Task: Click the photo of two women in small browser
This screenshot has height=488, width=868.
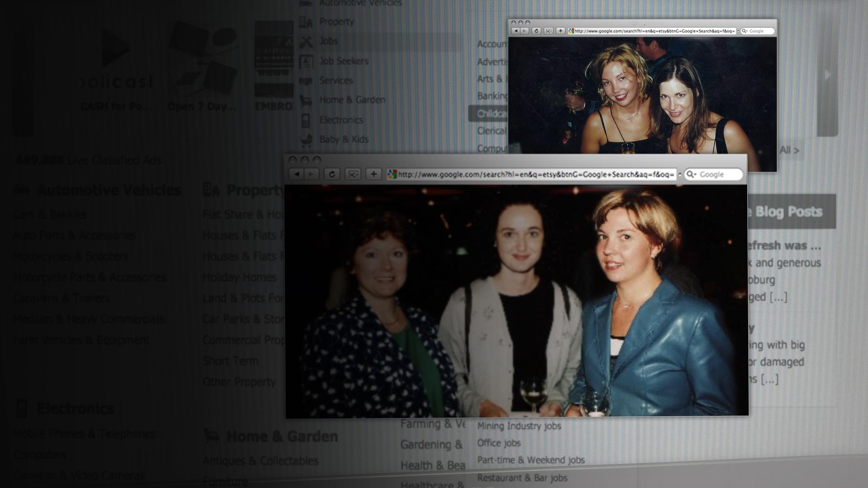Action: click(x=642, y=96)
